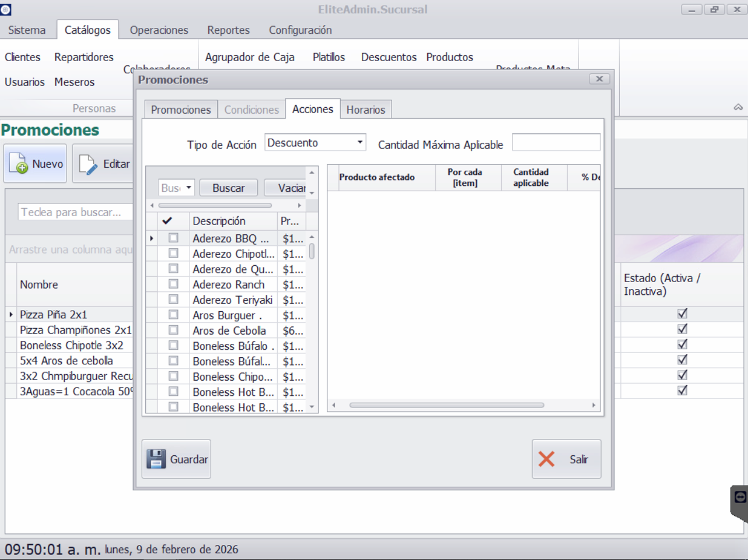
Task: Switch to the Horarios tab
Action: coord(366,110)
